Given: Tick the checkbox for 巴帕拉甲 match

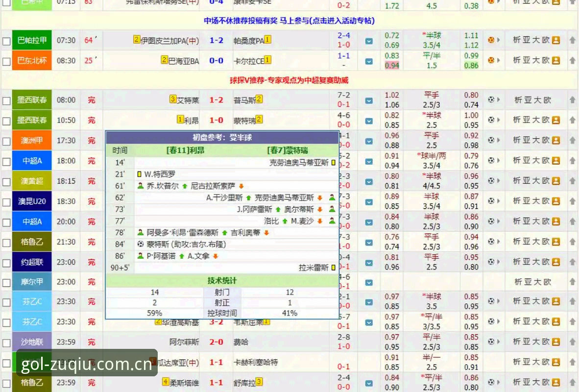Looking at the screenshot, I should coord(6,41).
